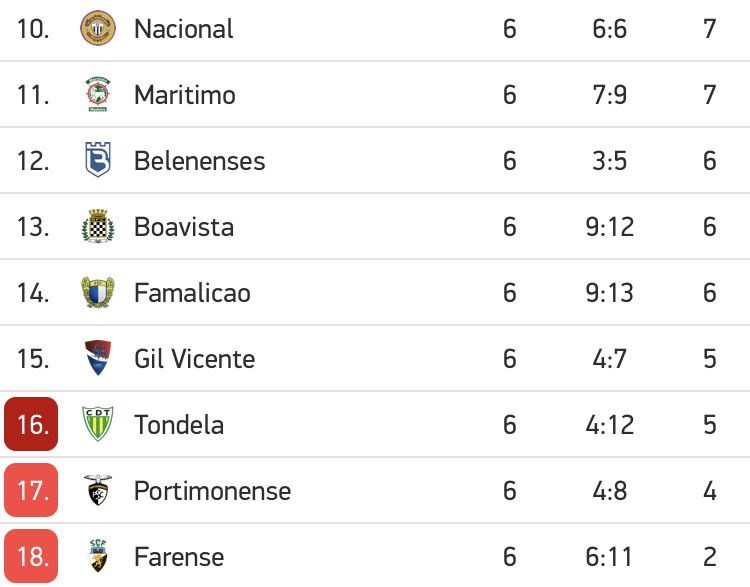750x587 pixels.
Task: Open the Nacional team page
Action: (184, 29)
